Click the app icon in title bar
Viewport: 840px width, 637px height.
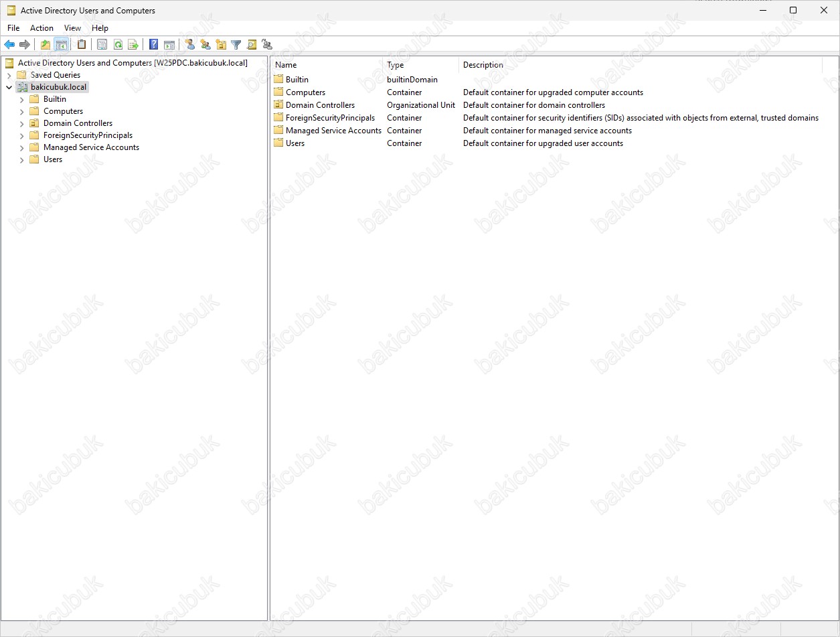pos(11,10)
